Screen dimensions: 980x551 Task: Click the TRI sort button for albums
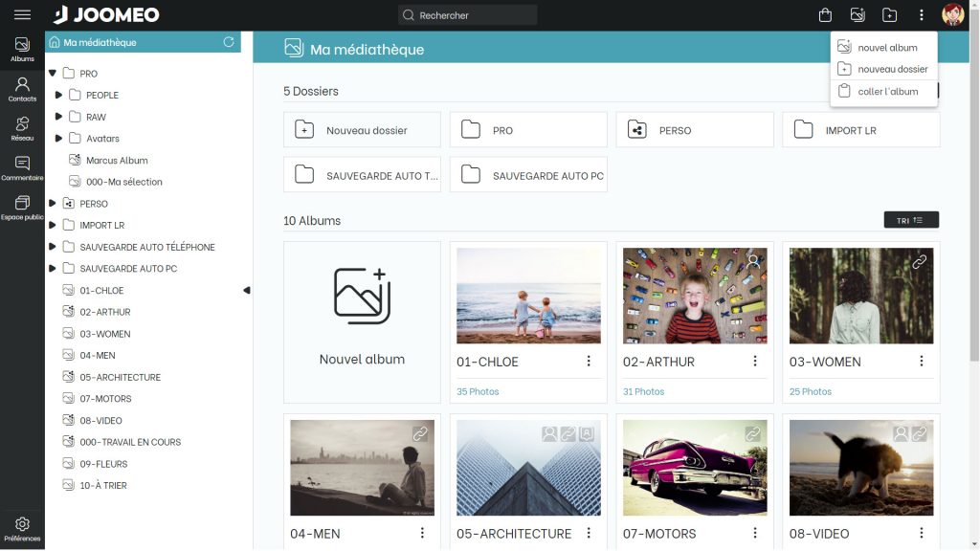(910, 220)
